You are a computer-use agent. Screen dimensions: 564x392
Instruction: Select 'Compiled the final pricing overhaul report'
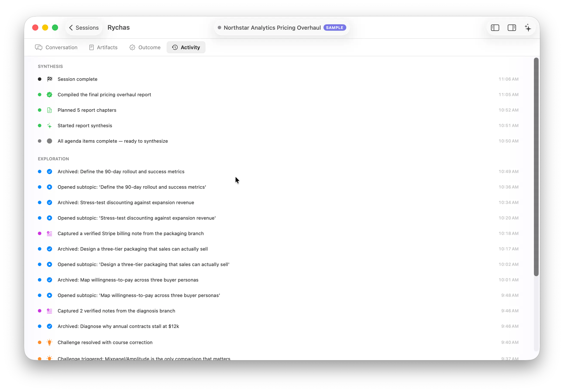point(279,95)
